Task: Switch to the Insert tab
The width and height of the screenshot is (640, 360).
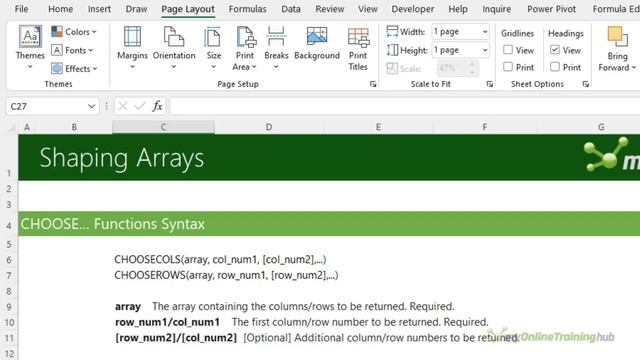Action: tap(99, 9)
